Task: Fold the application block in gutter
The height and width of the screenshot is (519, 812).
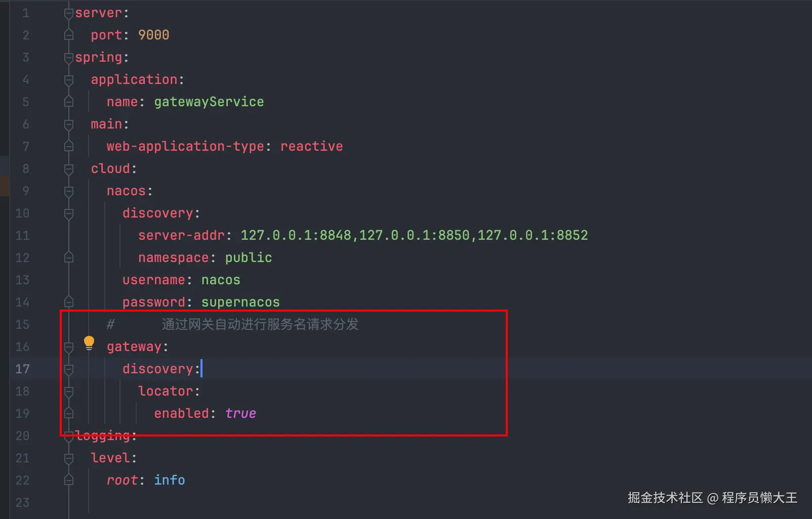Action: (69, 80)
